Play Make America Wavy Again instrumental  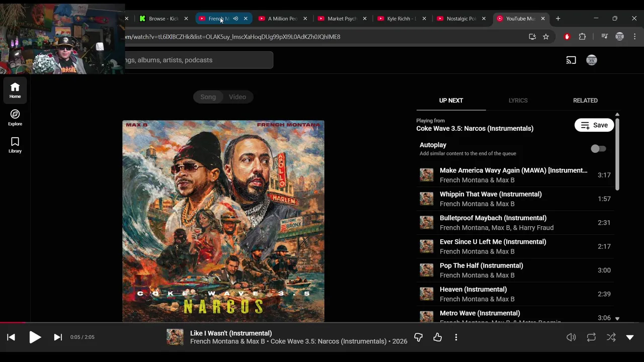tap(515, 175)
